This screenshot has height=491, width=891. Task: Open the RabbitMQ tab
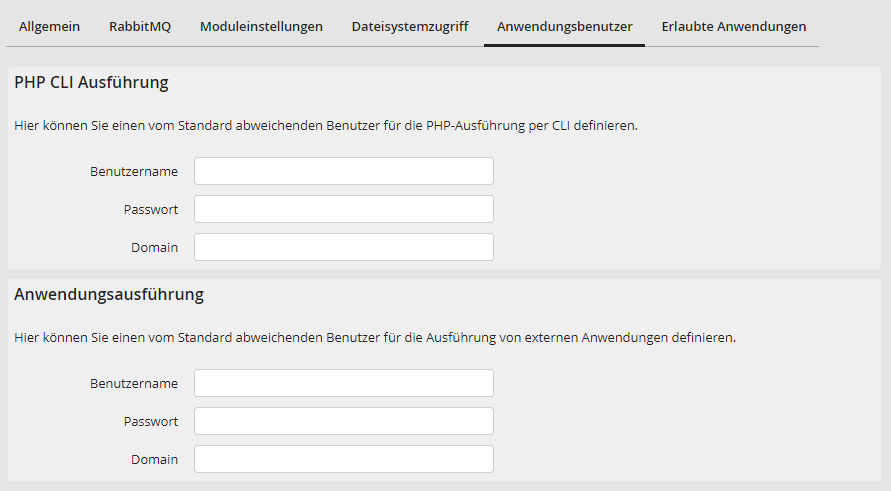[140, 27]
